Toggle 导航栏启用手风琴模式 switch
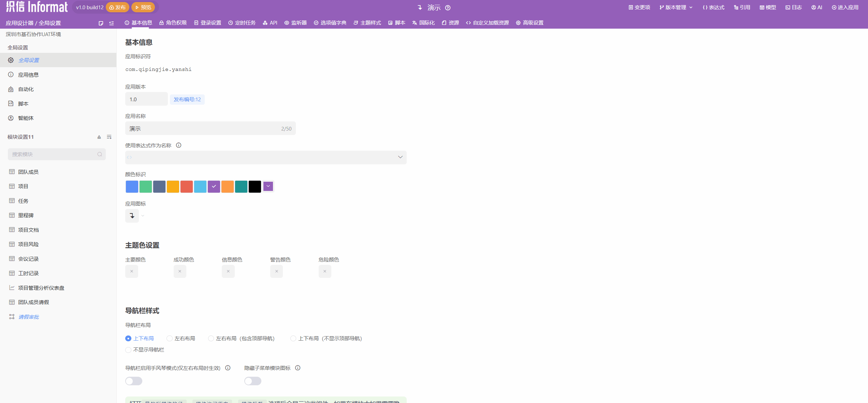This screenshot has height=403, width=868. [x=134, y=381]
